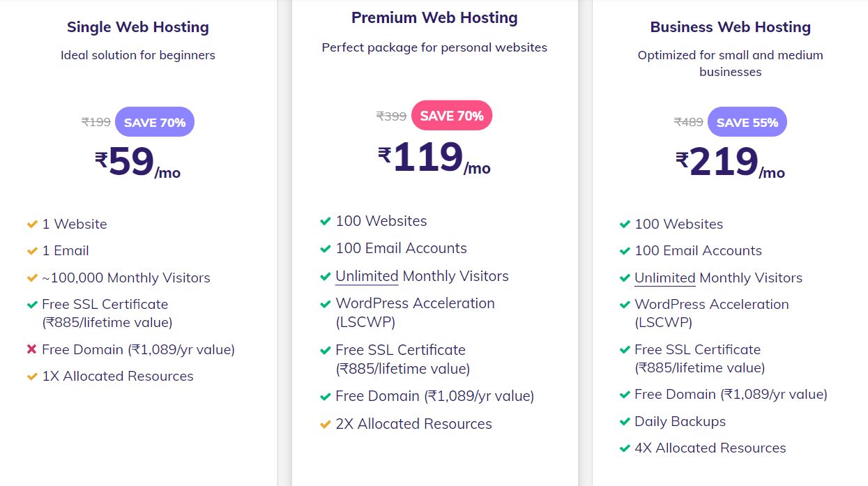This screenshot has width=868, height=486.
Task: Click the underlined Unlimited link in the Premium plan
Action: (367, 276)
